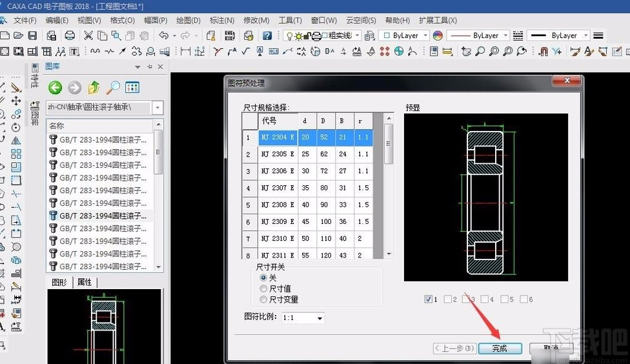Screen dimensions: 630x364
Task: Click the Up folder level icon in library
Action: point(94,87)
